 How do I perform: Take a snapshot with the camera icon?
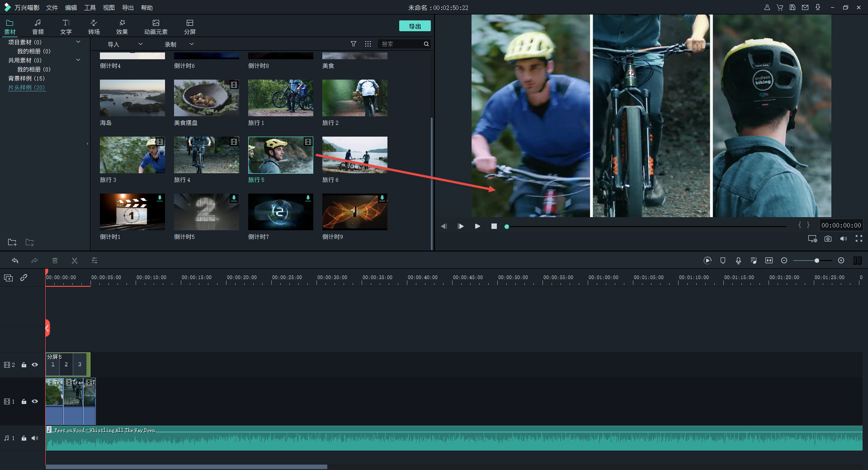coord(828,239)
